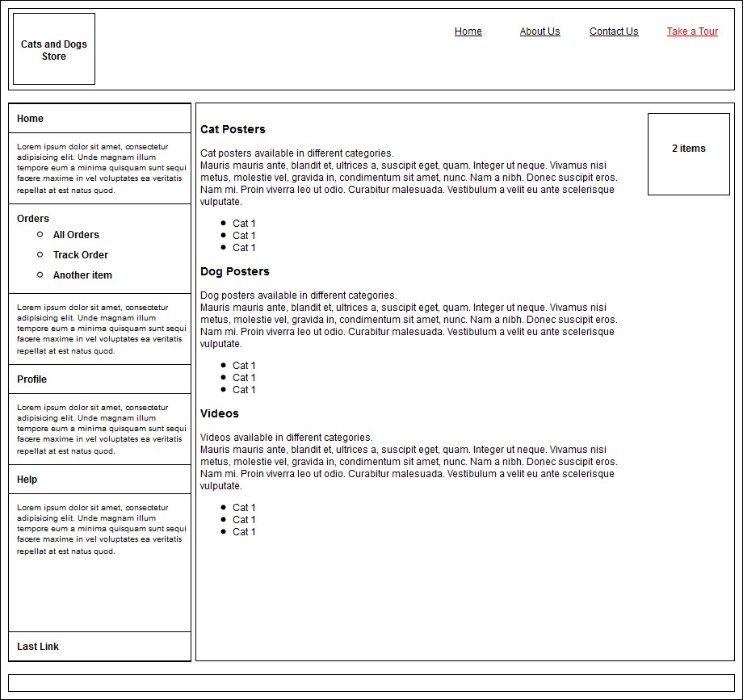This screenshot has height=700, width=743.
Task: Click 'Dog posters available in different categories.' text
Action: click(299, 295)
